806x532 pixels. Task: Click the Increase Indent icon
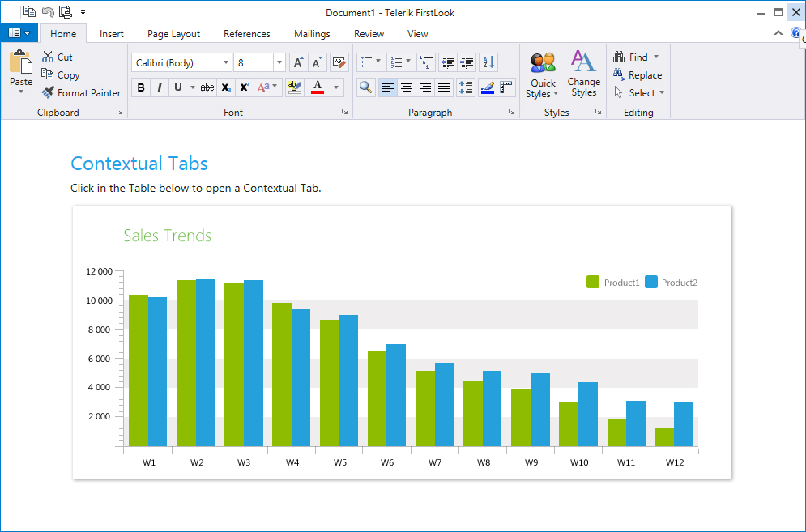tap(467, 62)
